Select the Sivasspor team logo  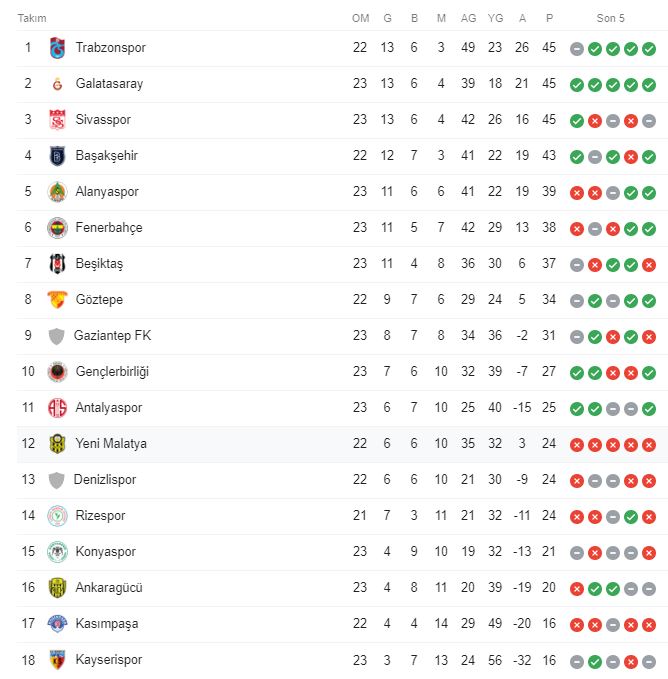click(x=56, y=120)
